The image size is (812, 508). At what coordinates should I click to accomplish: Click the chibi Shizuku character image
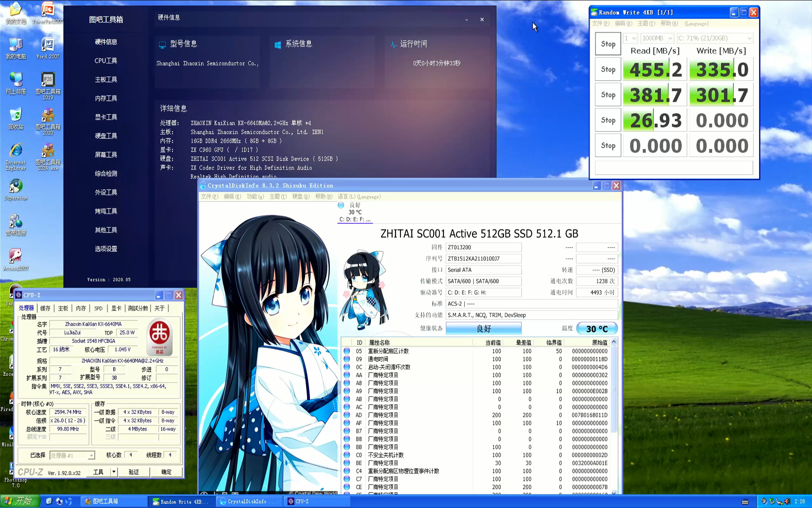click(x=364, y=290)
